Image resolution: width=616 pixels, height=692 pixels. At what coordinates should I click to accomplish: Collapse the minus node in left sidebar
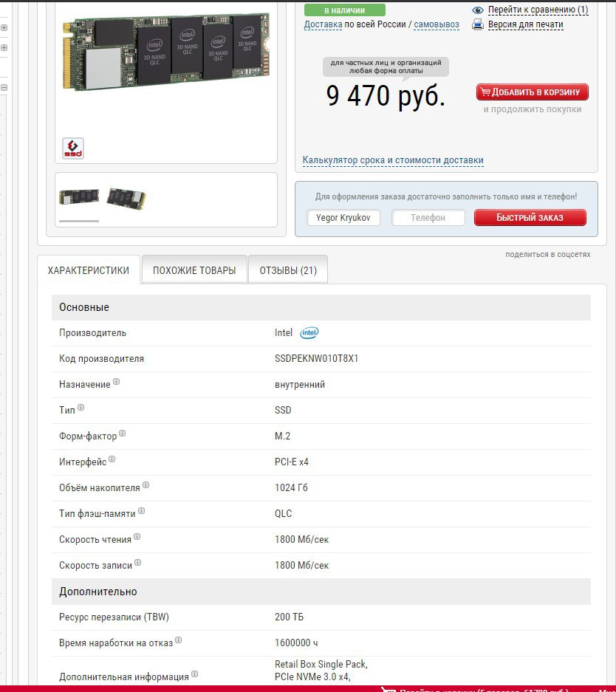[4, 87]
